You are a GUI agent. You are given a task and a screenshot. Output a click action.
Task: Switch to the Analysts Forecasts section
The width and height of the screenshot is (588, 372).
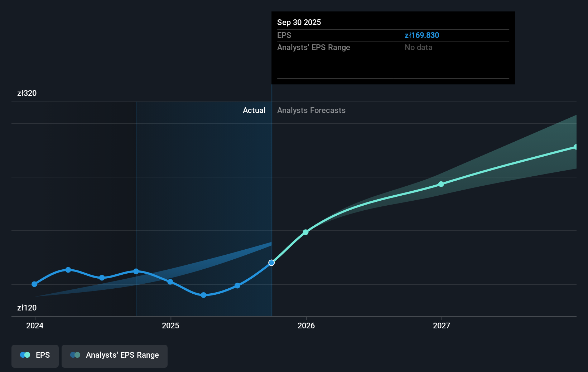tap(311, 111)
